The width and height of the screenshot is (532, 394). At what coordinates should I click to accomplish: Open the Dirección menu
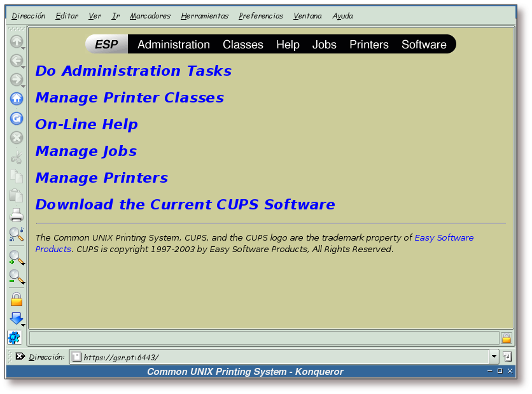click(x=29, y=16)
